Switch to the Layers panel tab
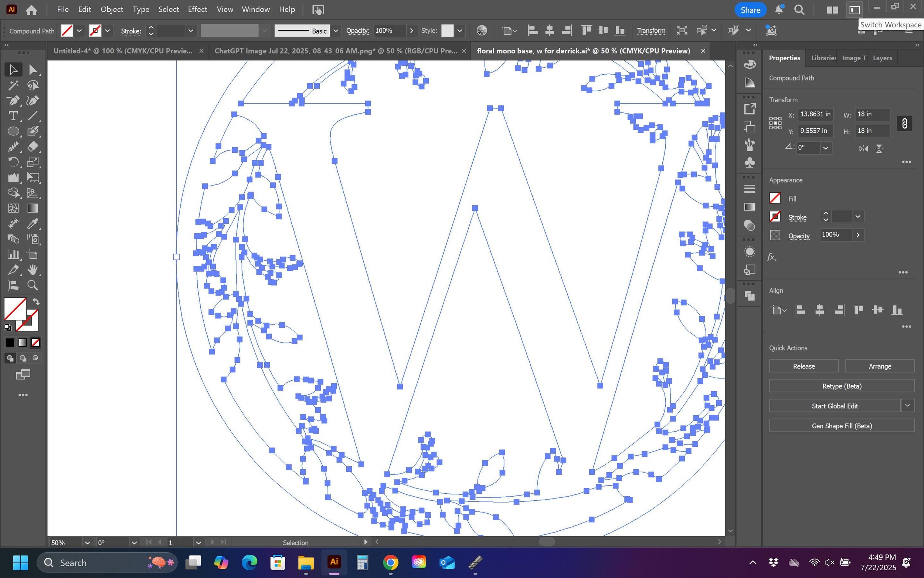This screenshot has height=578, width=924. pos(882,58)
